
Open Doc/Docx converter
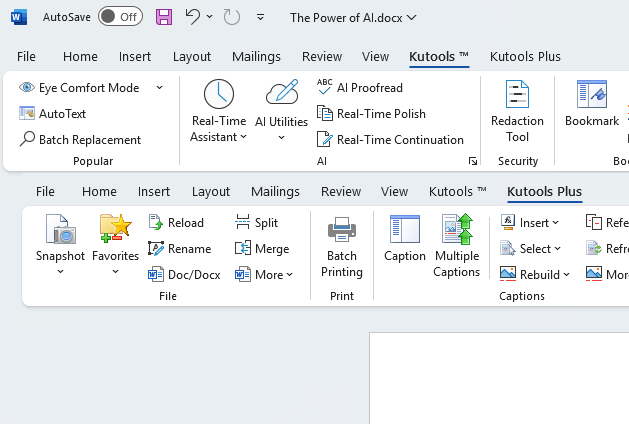point(184,275)
